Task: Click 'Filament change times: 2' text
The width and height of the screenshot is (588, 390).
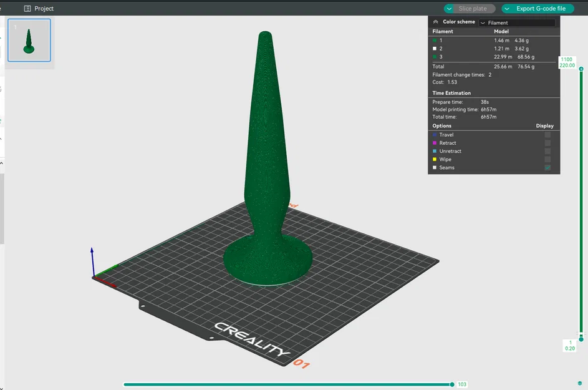Action: click(461, 75)
